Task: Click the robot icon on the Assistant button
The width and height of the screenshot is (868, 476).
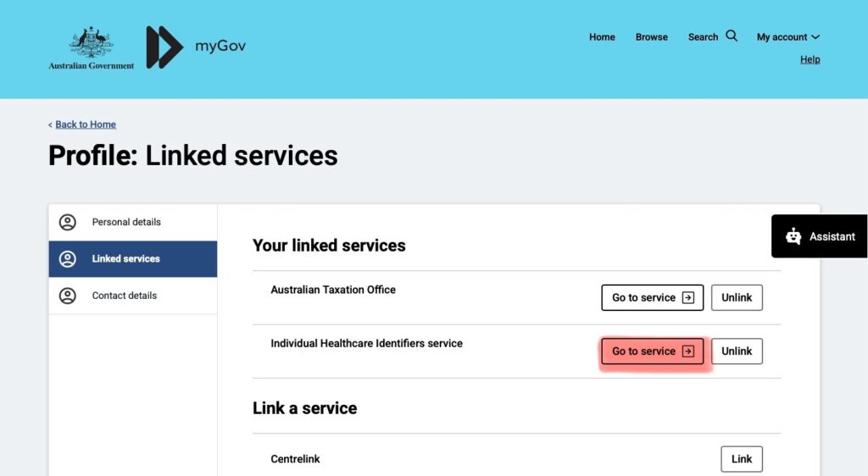Action: (x=793, y=236)
